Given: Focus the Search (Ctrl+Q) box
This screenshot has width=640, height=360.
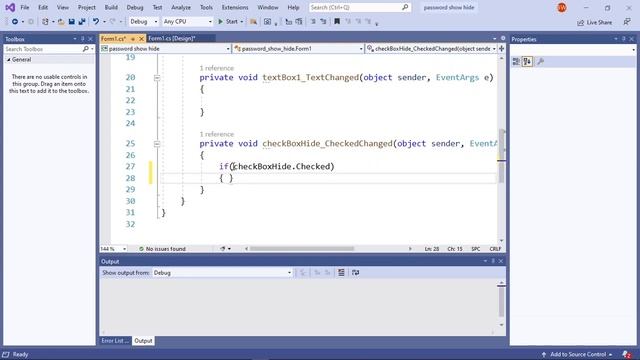Looking at the screenshot, I should click(360, 7).
